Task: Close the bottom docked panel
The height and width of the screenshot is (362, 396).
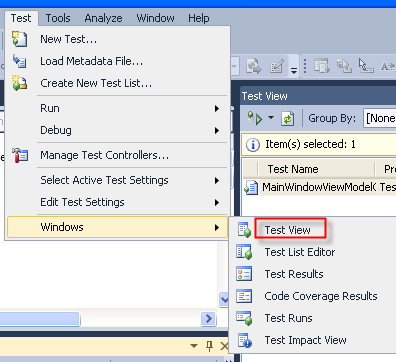Action: (x=224, y=346)
